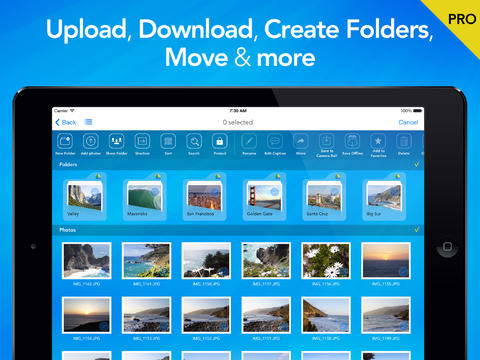The width and height of the screenshot is (480, 360).
Task: Select the Protect padlock icon
Action: coord(220,141)
